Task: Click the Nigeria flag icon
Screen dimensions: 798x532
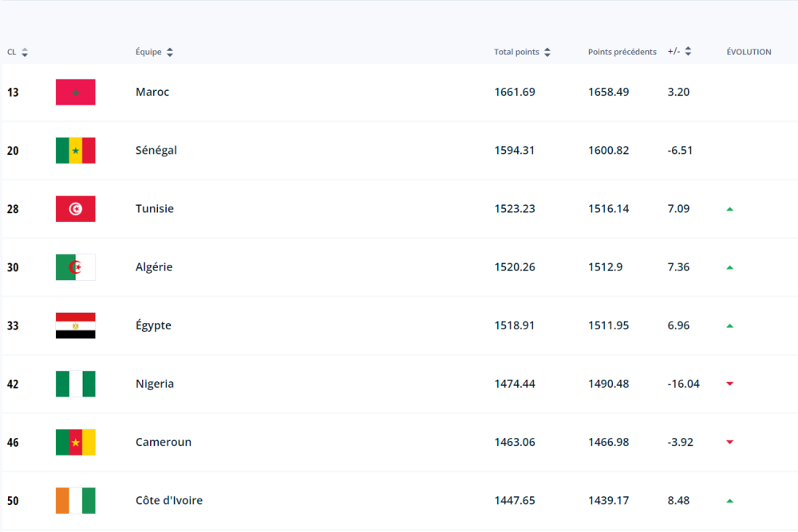Action: (x=75, y=384)
